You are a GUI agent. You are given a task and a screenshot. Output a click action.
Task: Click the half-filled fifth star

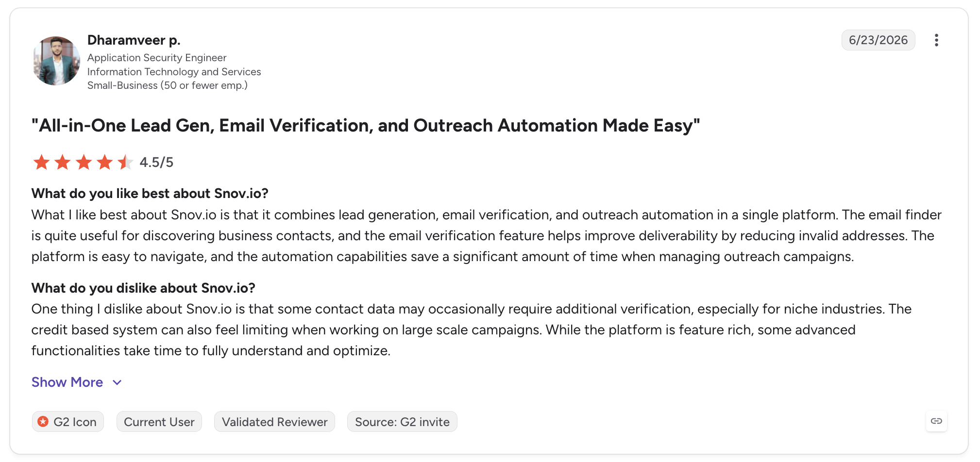click(125, 162)
